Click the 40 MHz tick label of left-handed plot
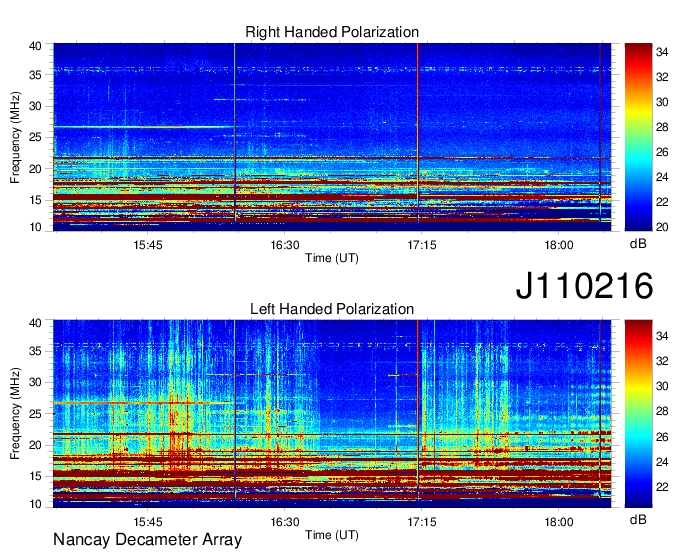680x552 pixels. point(35,323)
